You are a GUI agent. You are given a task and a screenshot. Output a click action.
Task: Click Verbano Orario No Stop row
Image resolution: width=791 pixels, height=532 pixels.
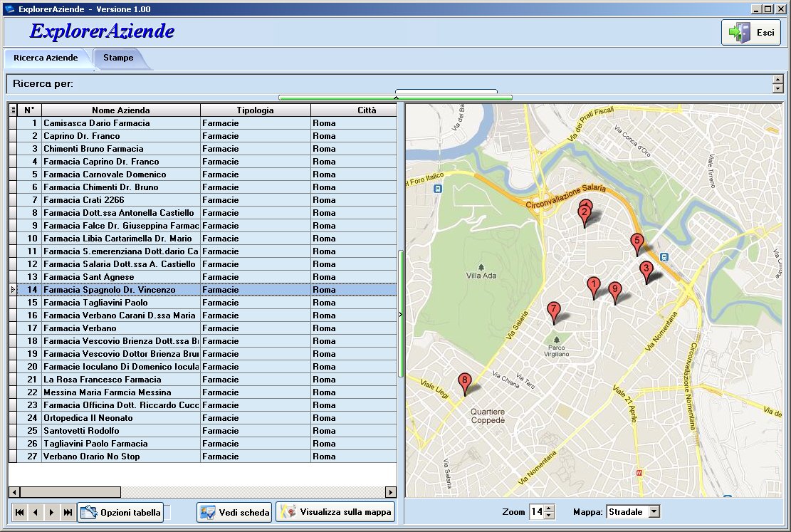pos(203,457)
